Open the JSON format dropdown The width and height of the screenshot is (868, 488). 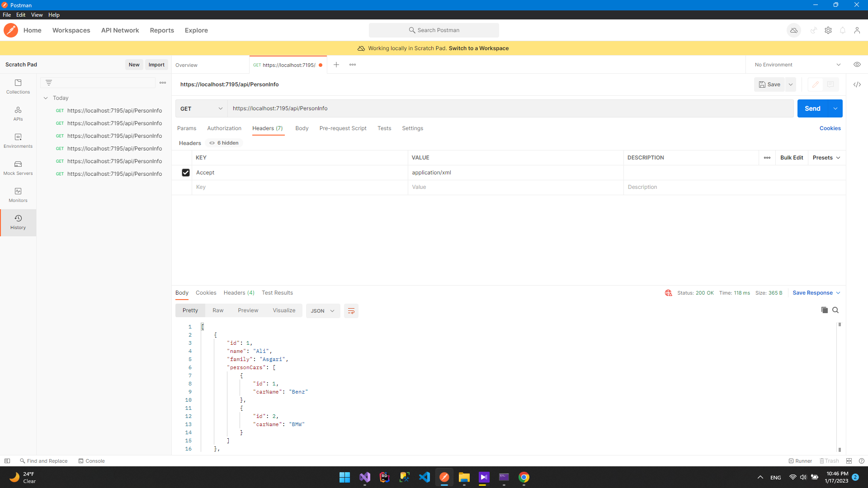(x=323, y=311)
